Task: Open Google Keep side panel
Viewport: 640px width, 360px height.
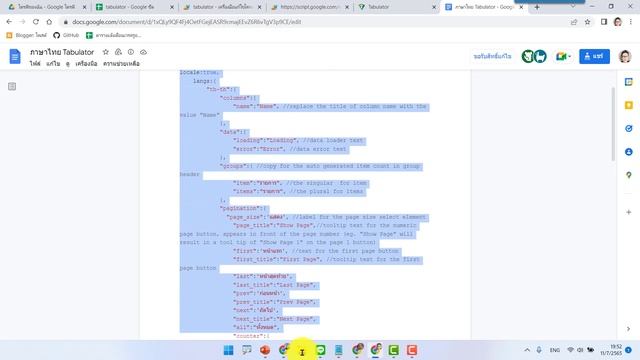Action: coord(629,105)
